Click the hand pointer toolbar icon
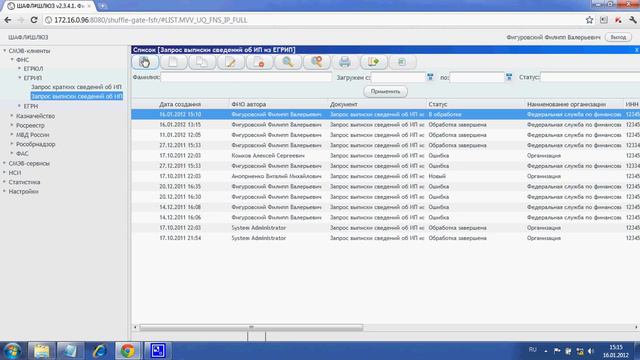Screen dimensions: 640x360 [145, 62]
